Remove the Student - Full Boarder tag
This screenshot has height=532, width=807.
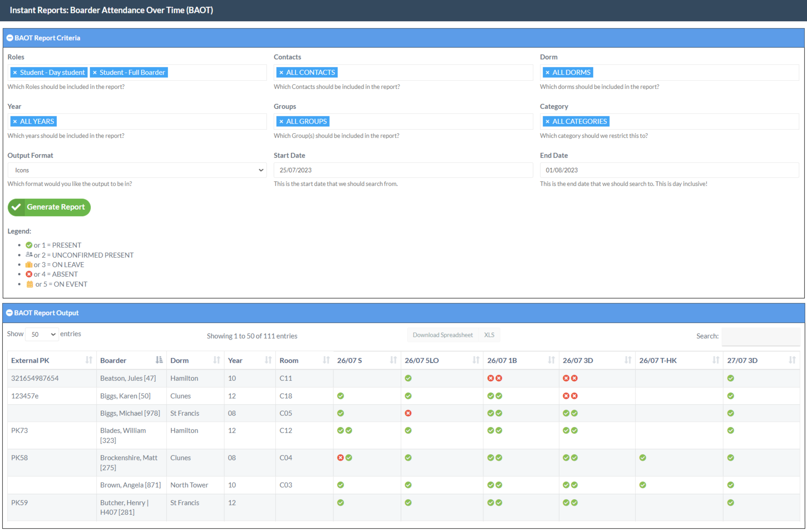(x=95, y=72)
